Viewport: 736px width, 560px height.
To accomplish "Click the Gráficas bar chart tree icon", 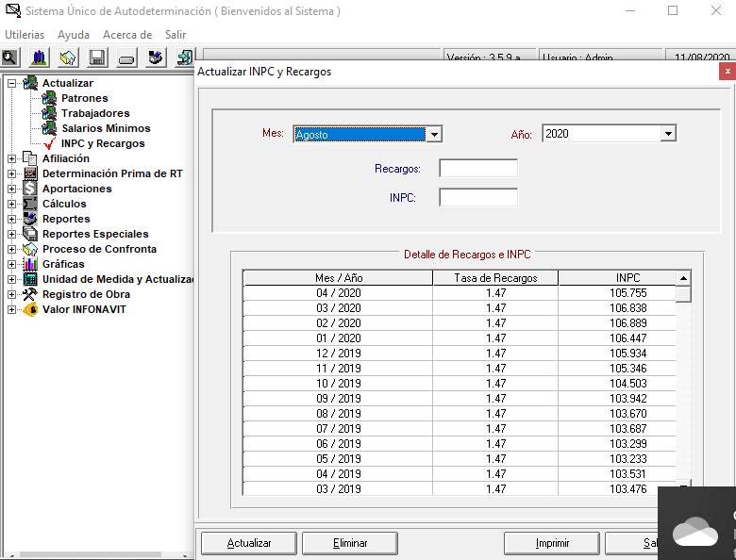I will click(30, 264).
